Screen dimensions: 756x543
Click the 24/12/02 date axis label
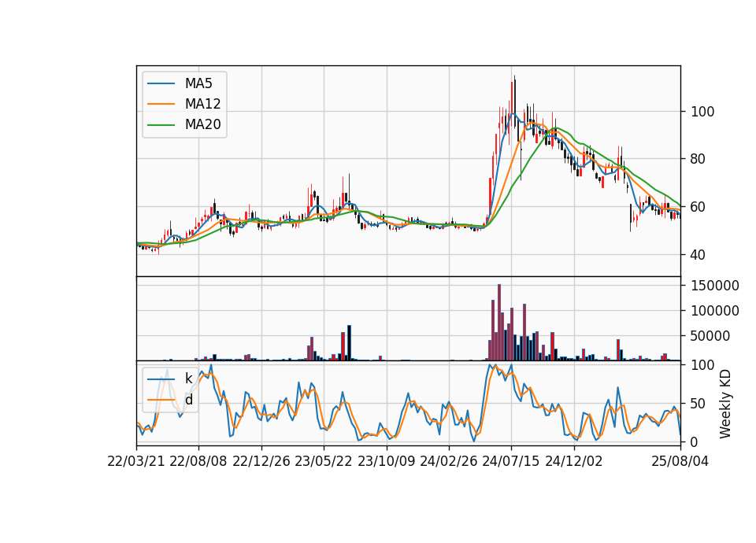click(x=574, y=461)
